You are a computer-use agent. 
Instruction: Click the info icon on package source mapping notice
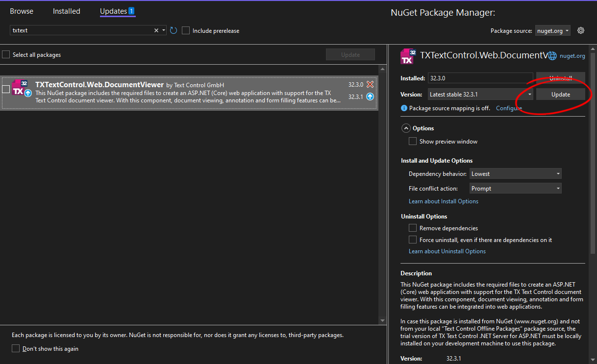click(404, 108)
